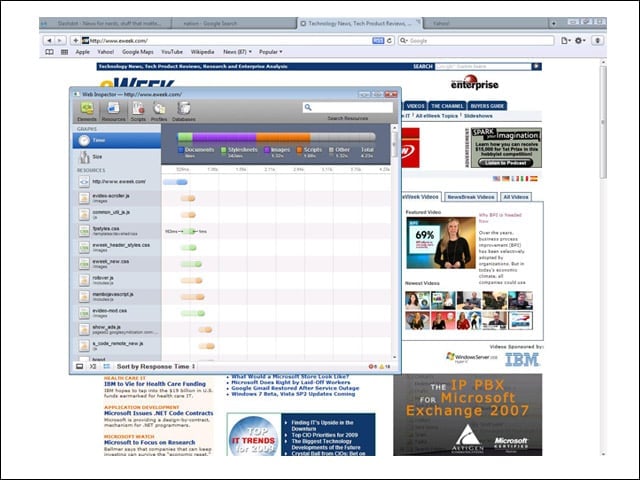The image size is (640, 480).
Task: Click the new tab plus button
Action: (553, 23)
